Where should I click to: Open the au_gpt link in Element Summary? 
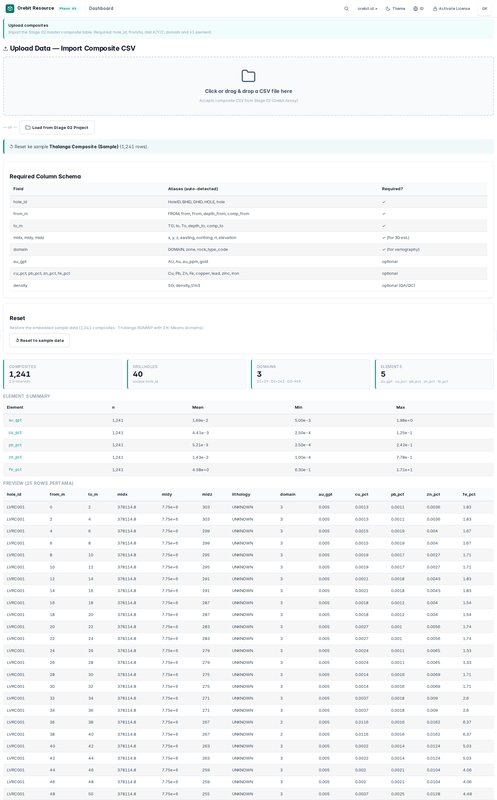click(15, 420)
